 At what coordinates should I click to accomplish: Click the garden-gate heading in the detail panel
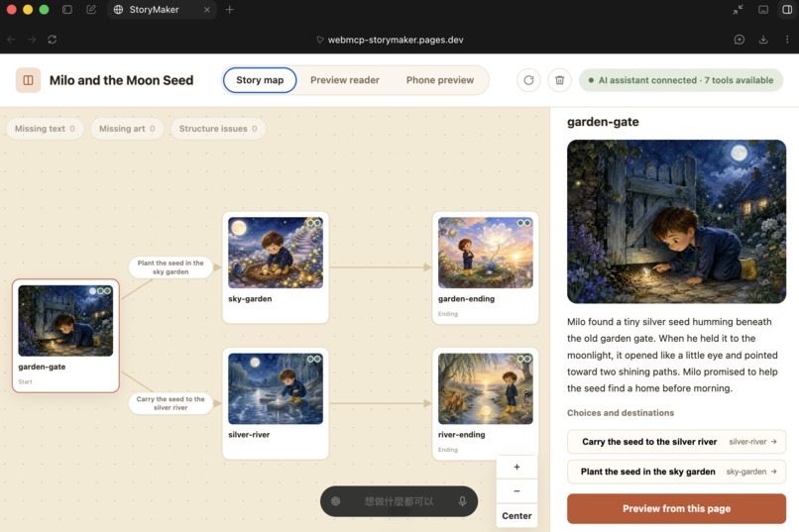coord(603,122)
